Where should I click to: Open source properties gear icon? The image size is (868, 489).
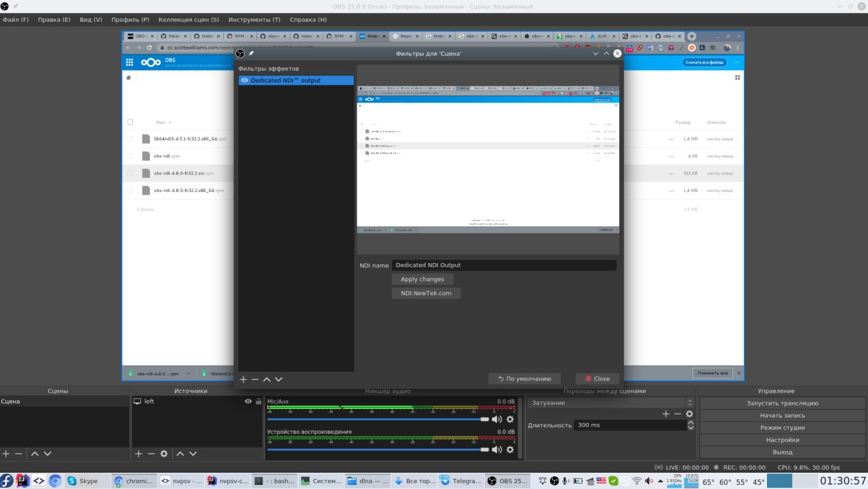[x=163, y=454]
